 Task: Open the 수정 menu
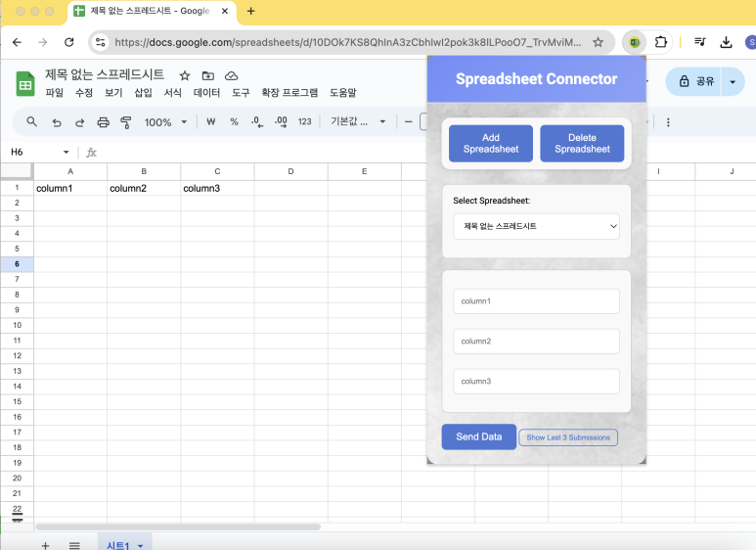coord(84,93)
